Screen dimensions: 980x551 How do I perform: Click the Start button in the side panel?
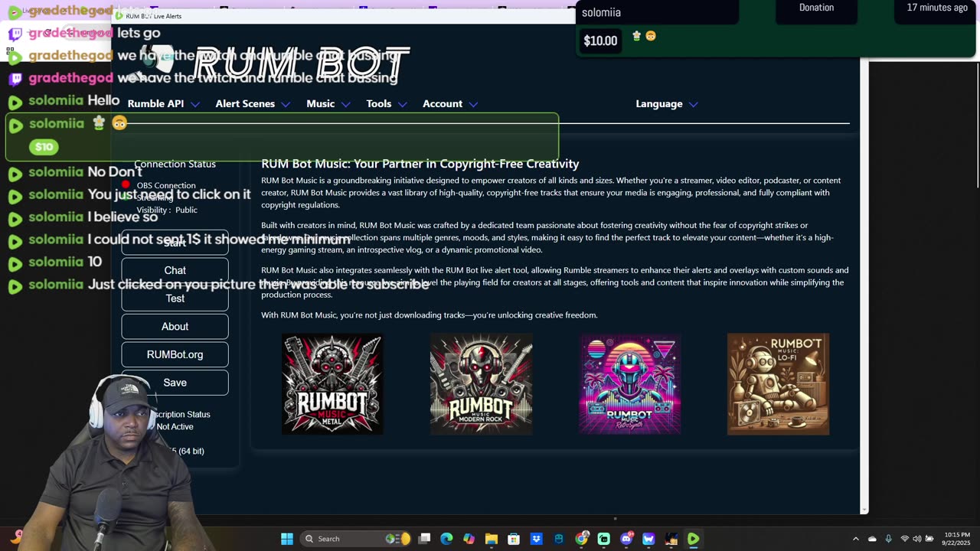[x=175, y=243]
